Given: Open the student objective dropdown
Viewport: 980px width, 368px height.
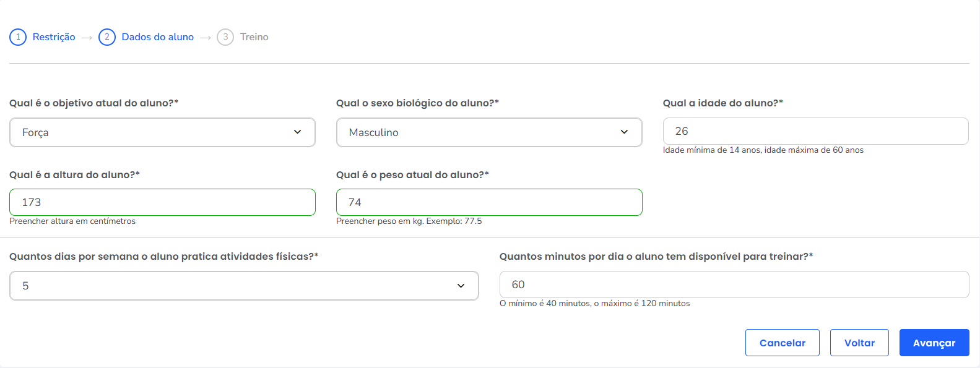Looking at the screenshot, I should tap(162, 132).
